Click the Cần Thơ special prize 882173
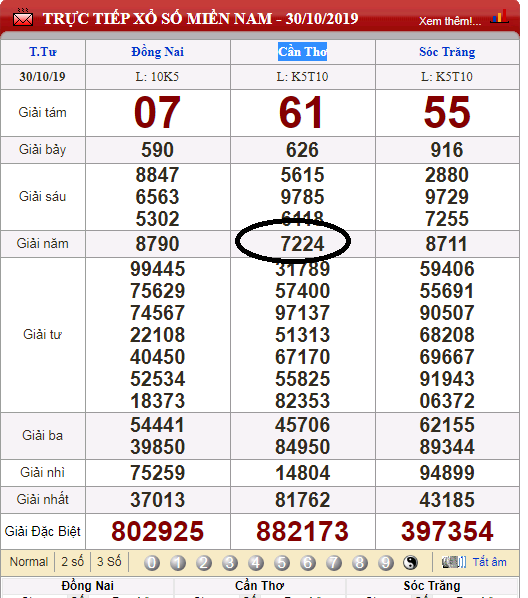528x598 pixels. (302, 531)
